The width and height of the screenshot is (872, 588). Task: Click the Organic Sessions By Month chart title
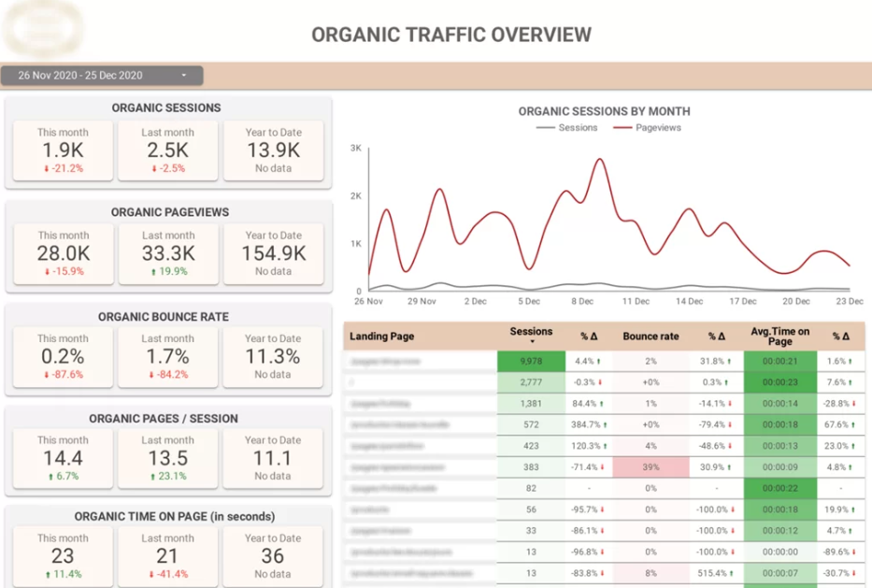605,111
